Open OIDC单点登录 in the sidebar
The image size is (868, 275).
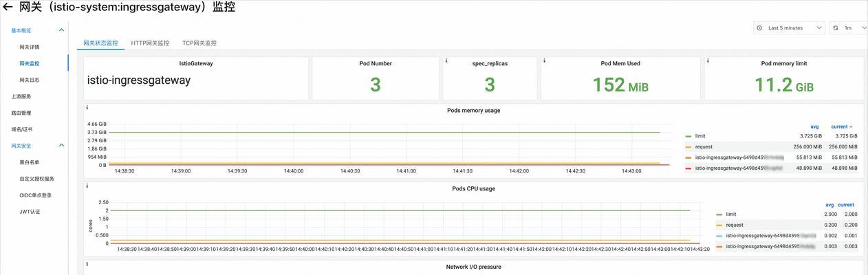36,195
